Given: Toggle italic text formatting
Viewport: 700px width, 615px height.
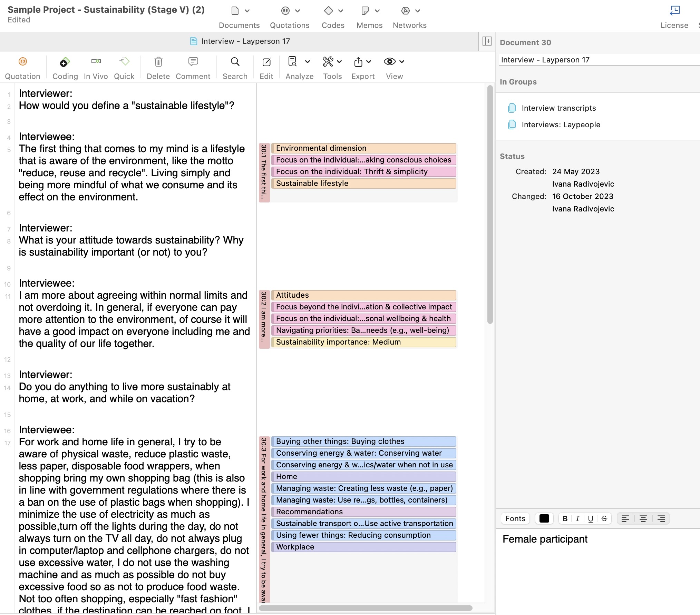Looking at the screenshot, I should (577, 518).
